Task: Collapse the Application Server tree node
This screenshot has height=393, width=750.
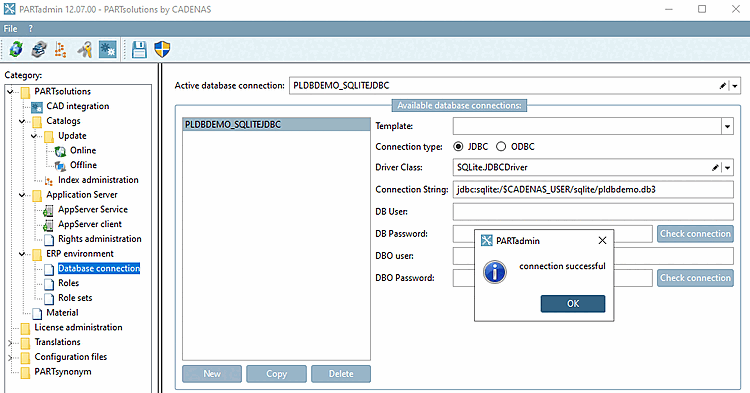Action: (22, 195)
